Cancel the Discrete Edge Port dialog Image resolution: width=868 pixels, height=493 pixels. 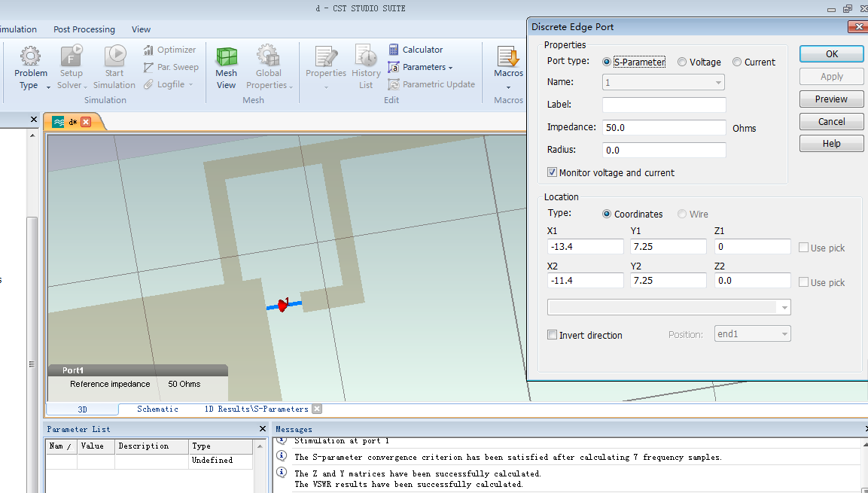pos(831,121)
